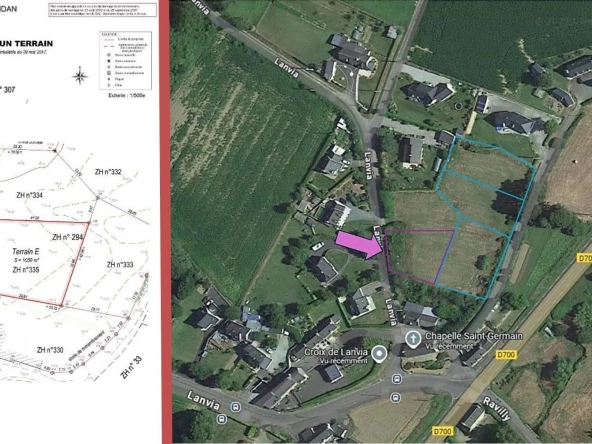Click the D700 road badge below Chapelle Saint-Germain
This screenshot has height=444, width=592.
pyautogui.click(x=506, y=355)
